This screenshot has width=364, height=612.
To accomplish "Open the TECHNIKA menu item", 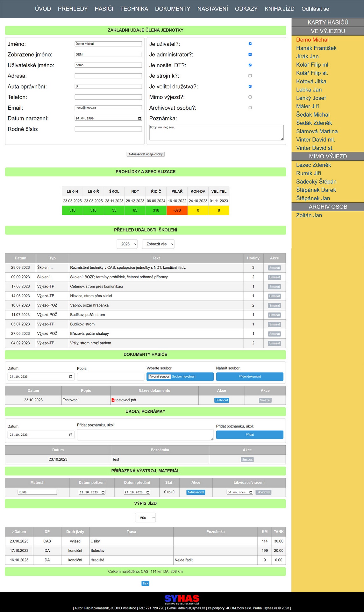I will tap(134, 9).
